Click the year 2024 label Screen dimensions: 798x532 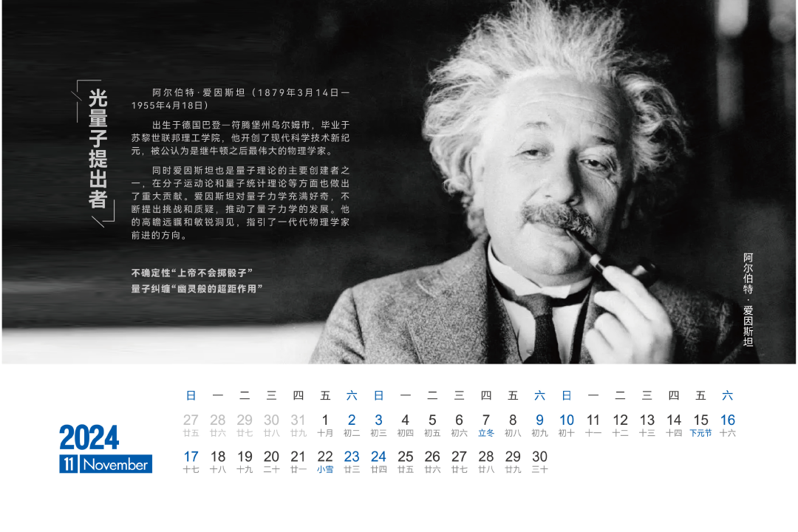[89, 437]
